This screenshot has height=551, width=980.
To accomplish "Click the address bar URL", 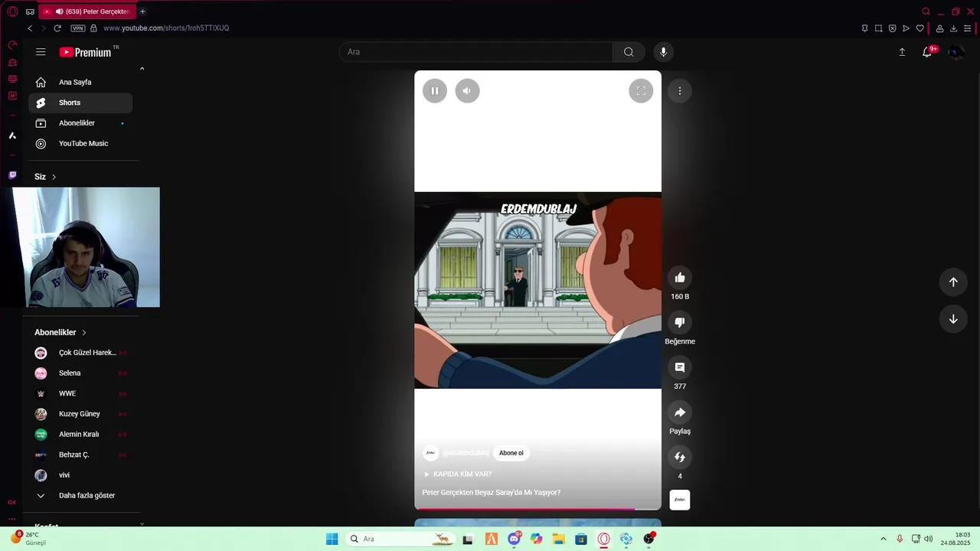I will [166, 28].
